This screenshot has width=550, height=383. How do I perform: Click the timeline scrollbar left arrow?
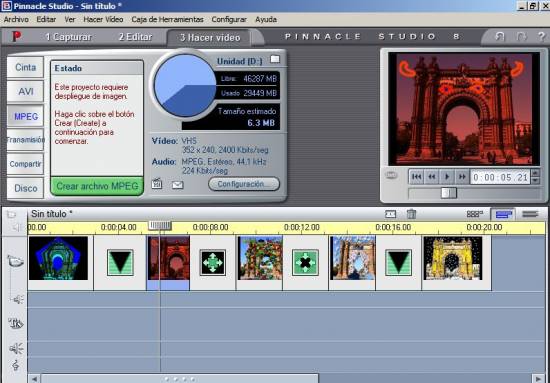[x=34, y=379]
